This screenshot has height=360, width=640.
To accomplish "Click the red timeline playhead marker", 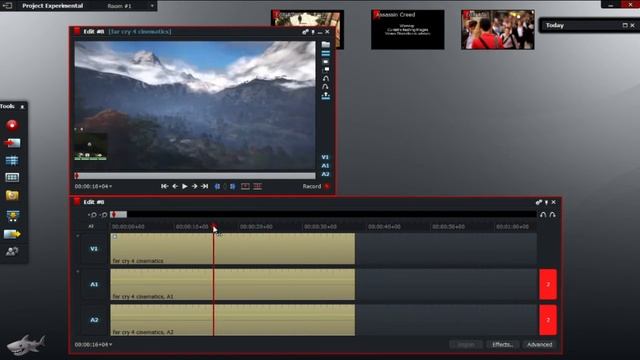I will 213,226.
